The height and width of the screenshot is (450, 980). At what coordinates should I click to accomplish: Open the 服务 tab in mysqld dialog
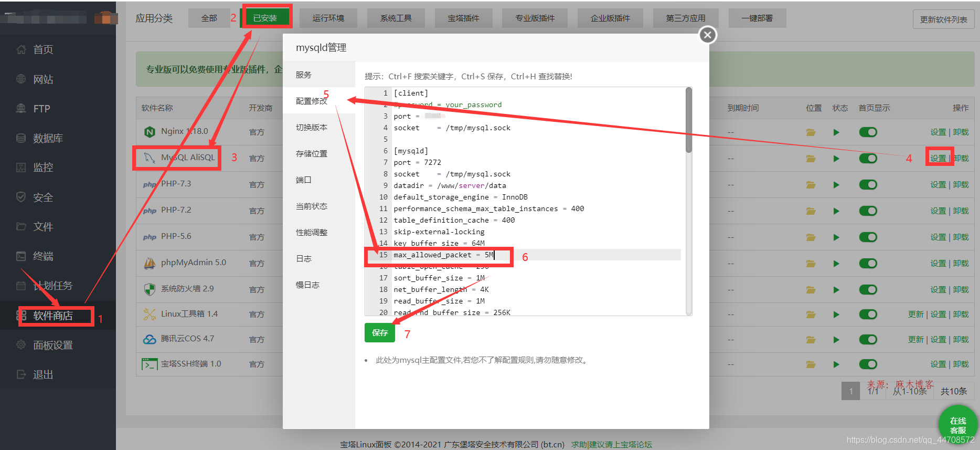(x=319, y=75)
